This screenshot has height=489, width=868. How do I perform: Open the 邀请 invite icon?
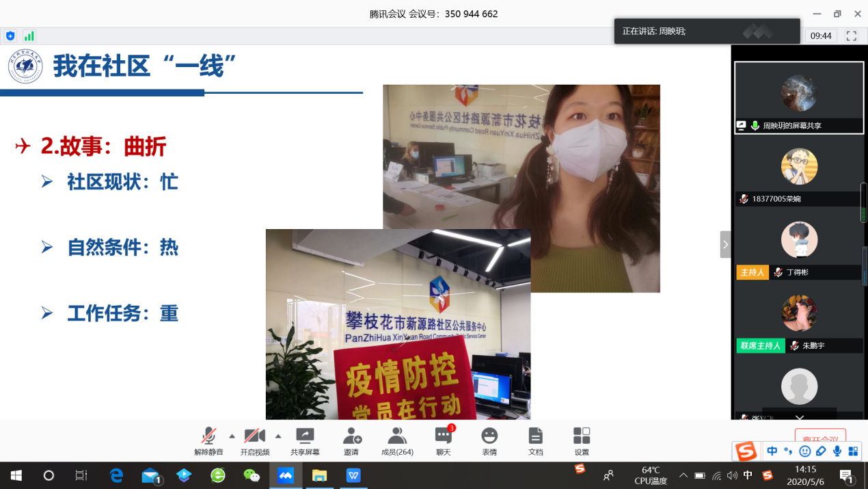click(351, 440)
